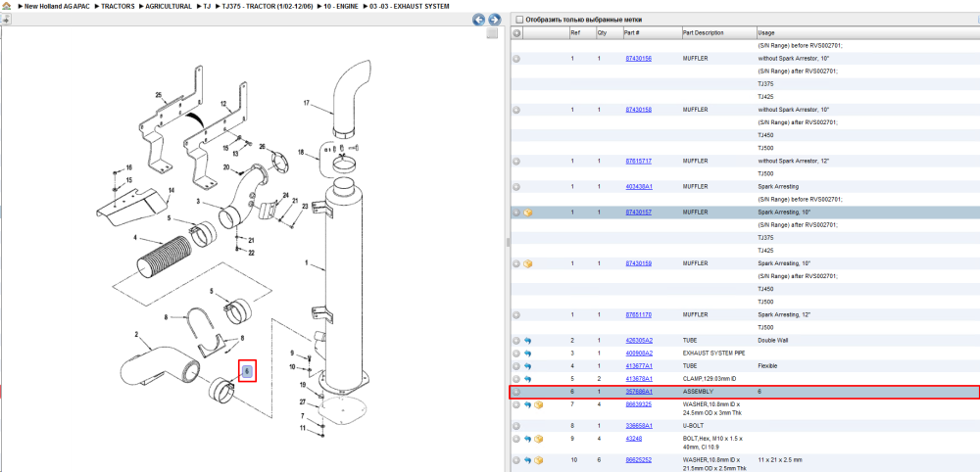Sort by the 'Usage' column header

[765, 32]
